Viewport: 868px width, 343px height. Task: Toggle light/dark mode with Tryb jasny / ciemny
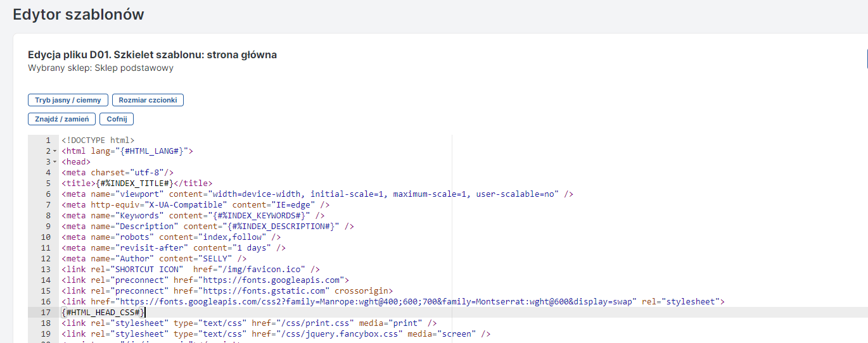[x=68, y=100]
